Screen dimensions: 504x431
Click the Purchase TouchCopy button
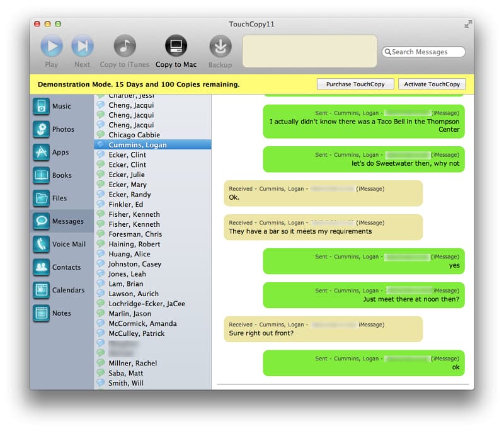pyautogui.click(x=355, y=84)
